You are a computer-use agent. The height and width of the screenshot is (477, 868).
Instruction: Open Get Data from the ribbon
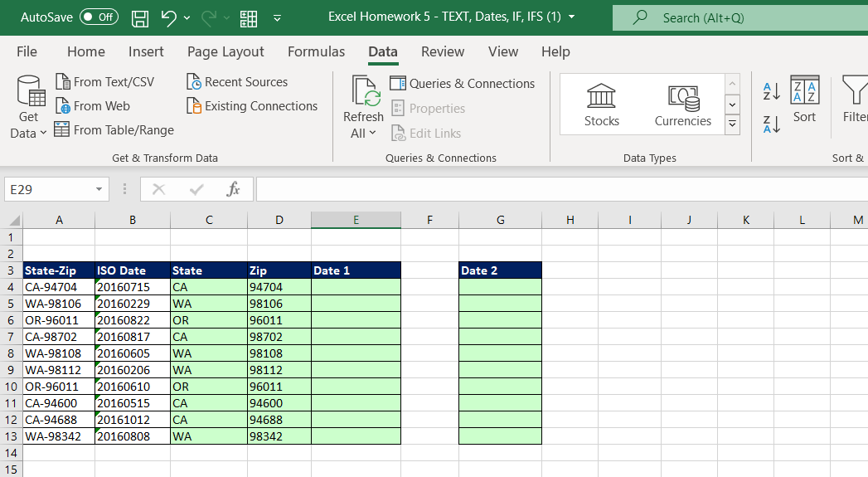pos(29,108)
